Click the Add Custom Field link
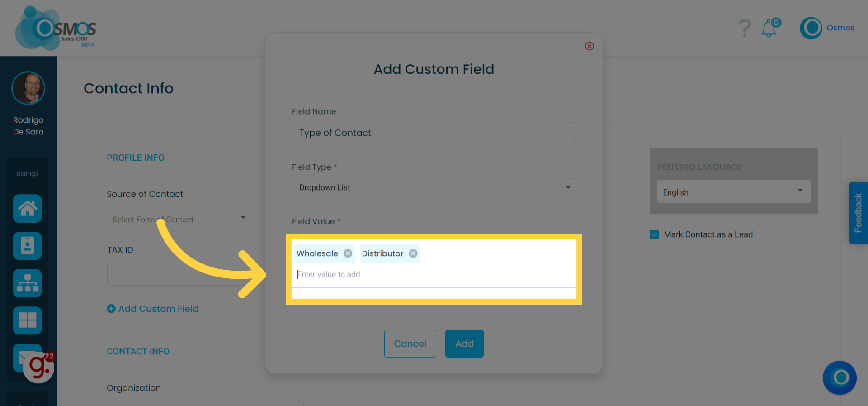Image resolution: width=868 pixels, height=406 pixels. click(153, 309)
